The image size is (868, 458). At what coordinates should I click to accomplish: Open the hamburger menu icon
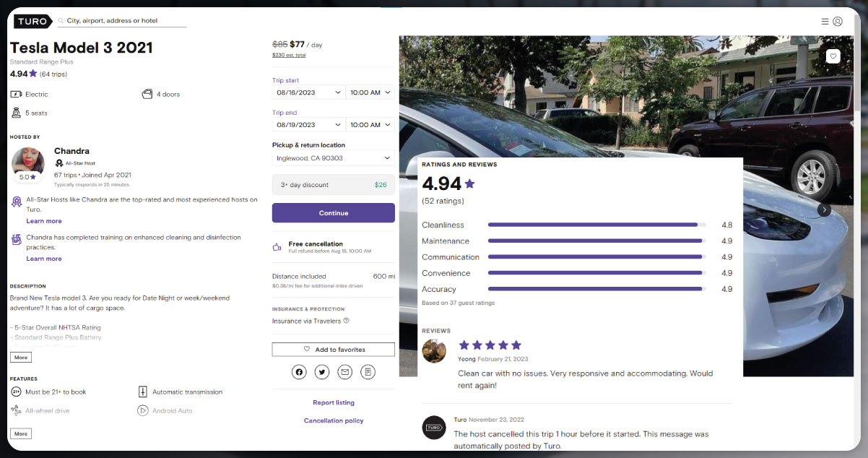[x=825, y=22]
